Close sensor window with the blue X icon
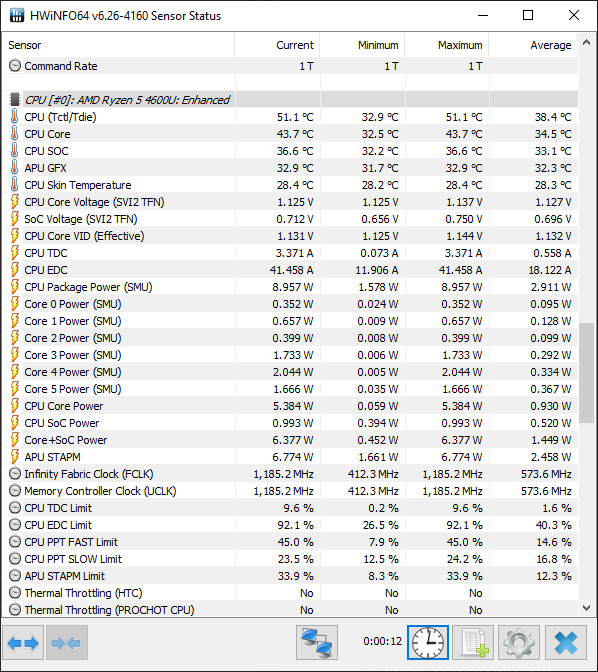This screenshot has width=598, height=672. 566,642
